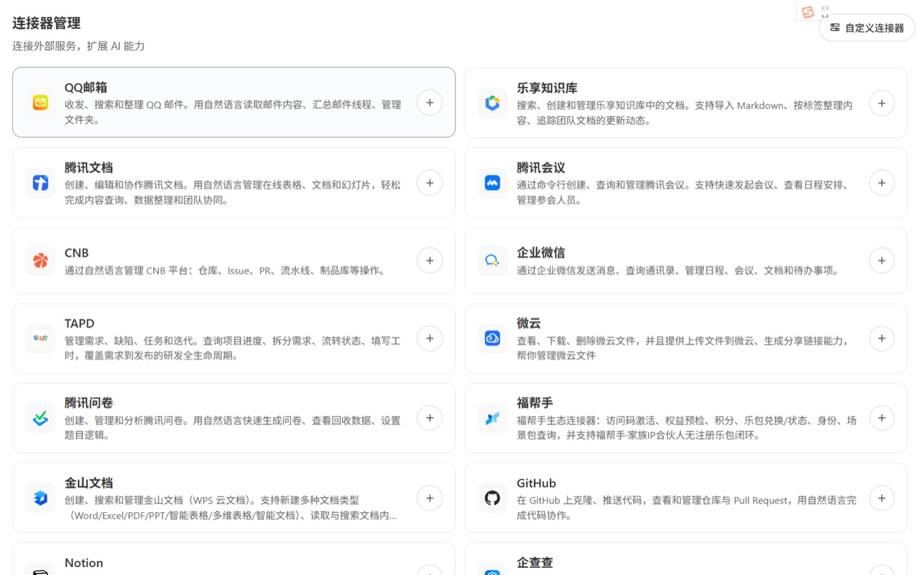924x575 pixels.
Task: Click the description starting 创建、编辑和协作腾讯文档
Action: click(x=232, y=192)
